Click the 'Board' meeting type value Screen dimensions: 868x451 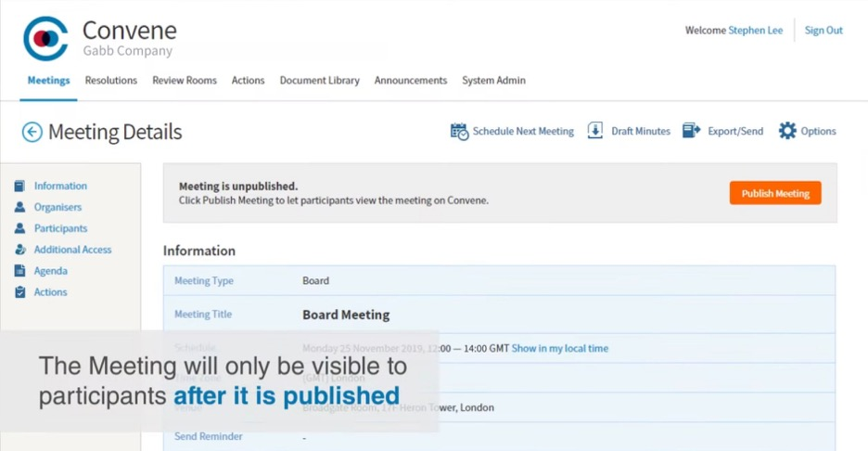click(x=315, y=281)
